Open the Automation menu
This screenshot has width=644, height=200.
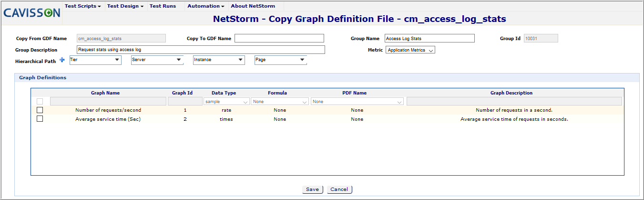coord(206,6)
